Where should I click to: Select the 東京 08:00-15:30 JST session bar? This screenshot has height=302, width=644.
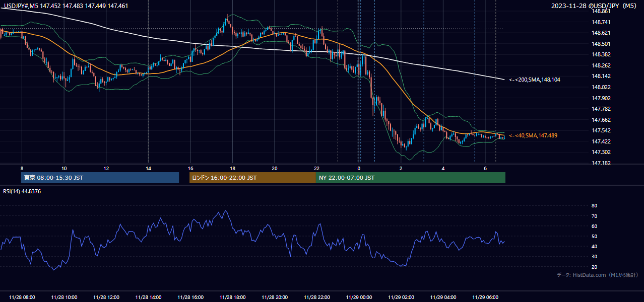coord(100,178)
